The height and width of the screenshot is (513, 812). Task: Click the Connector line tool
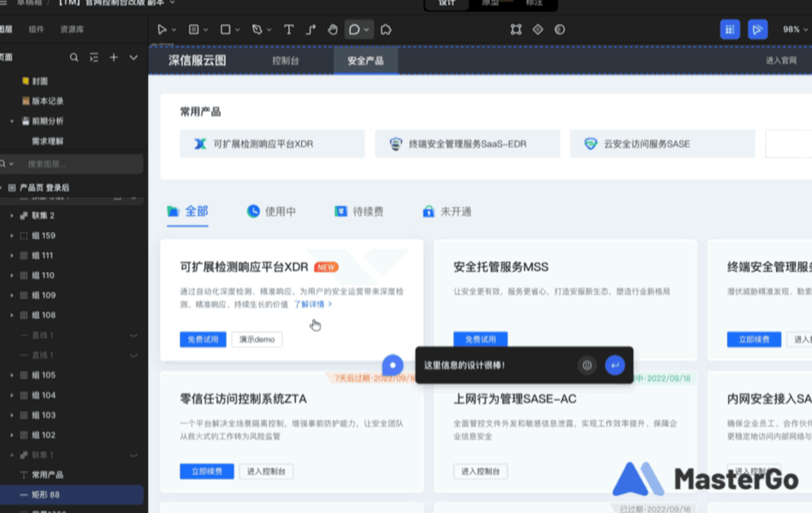pos(311,29)
